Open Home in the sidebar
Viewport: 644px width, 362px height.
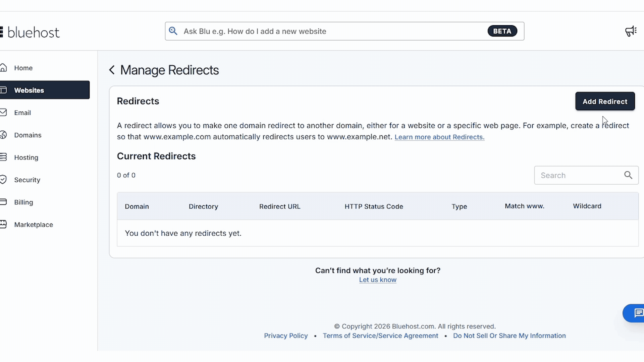tap(23, 68)
